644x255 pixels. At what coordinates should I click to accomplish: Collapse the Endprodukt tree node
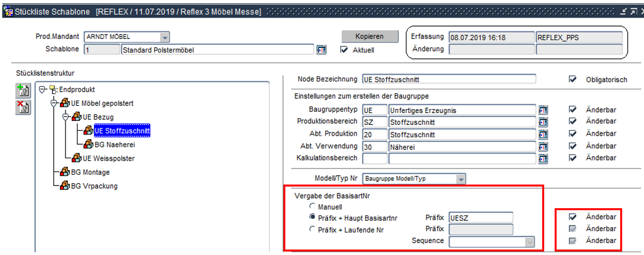click(42, 90)
